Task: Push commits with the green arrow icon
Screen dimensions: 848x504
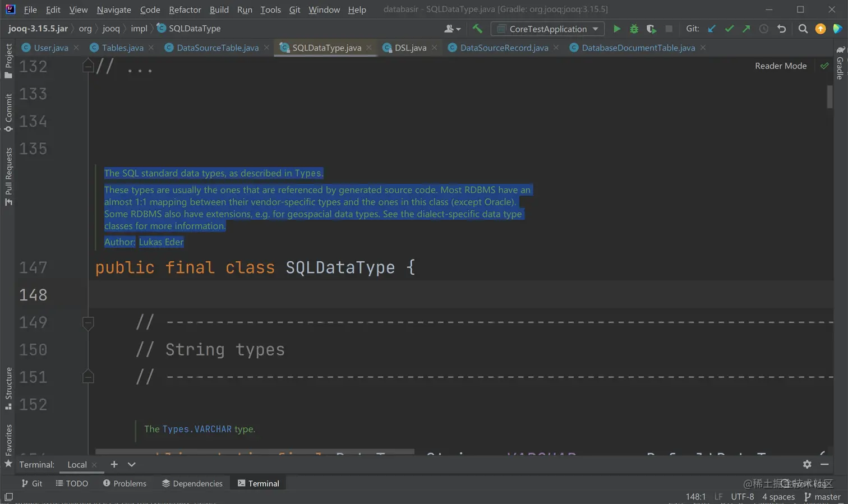Action: (x=746, y=29)
